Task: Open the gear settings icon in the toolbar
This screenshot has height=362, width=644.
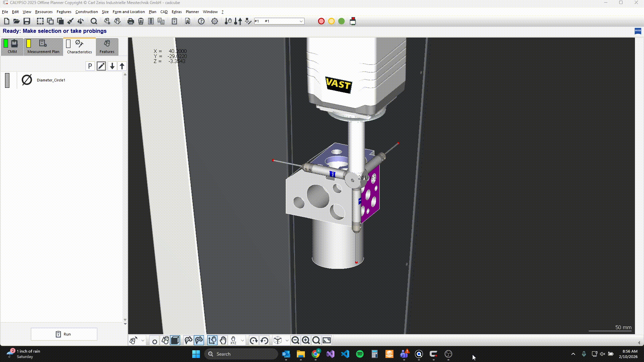Action: click(215, 21)
